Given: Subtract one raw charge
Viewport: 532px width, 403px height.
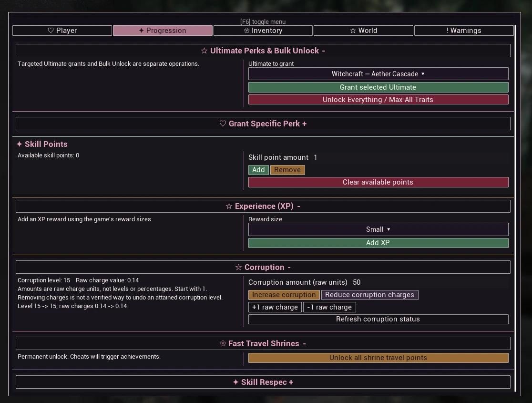Looking at the screenshot, I should (329, 307).
